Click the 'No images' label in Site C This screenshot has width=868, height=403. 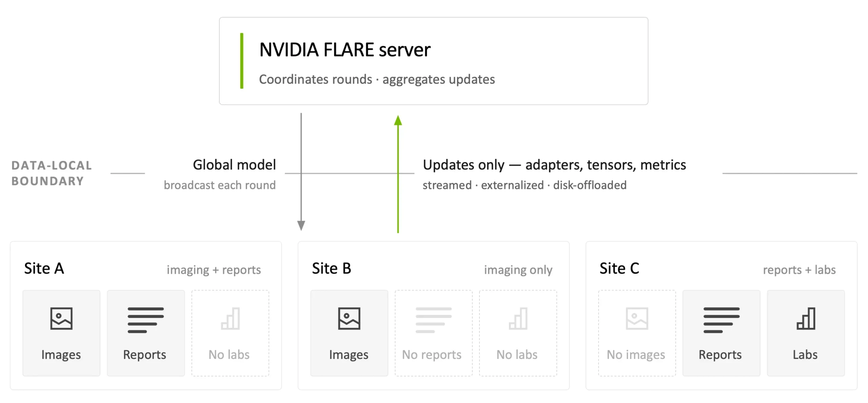click(636, 355)
